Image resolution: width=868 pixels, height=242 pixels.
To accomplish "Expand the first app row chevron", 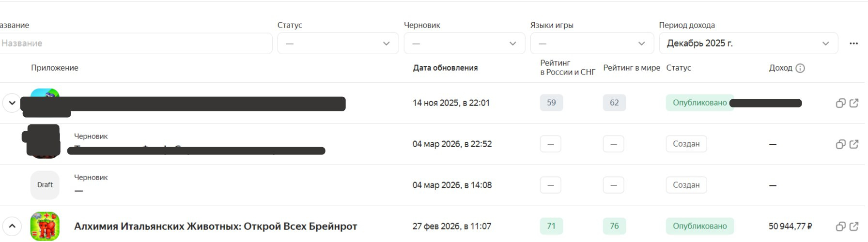I will 12,103.
